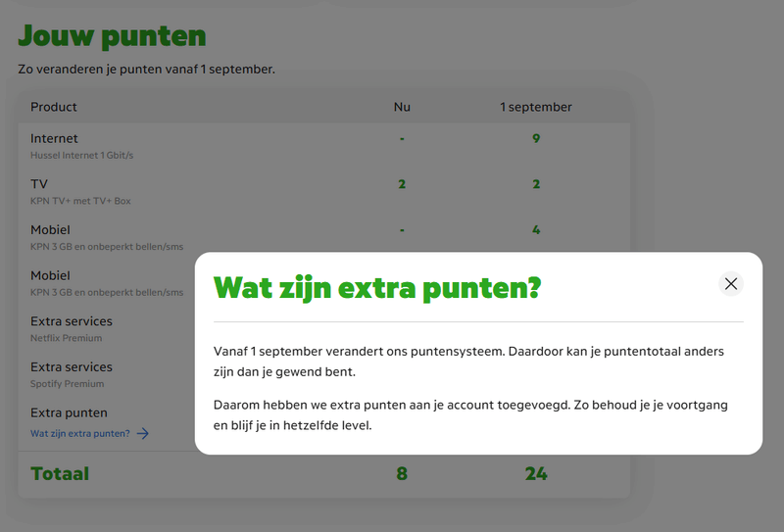784x532 pixels.
Task: Click the first Mobiel value 4
Action: tap(536, 230)
